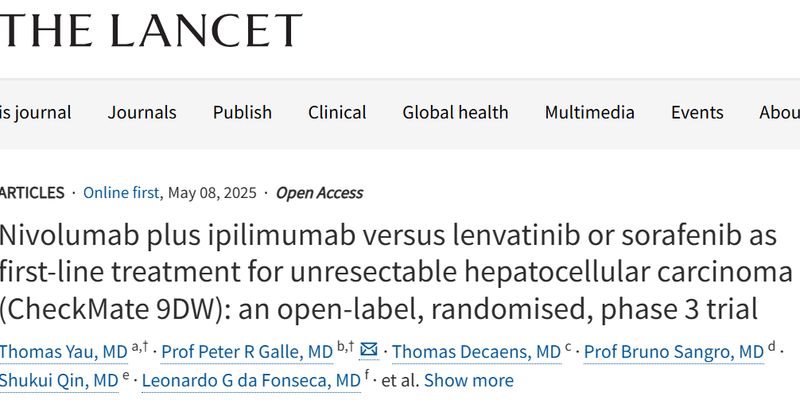Open the Global health menu
800x400 pixels.
[455, 112]
